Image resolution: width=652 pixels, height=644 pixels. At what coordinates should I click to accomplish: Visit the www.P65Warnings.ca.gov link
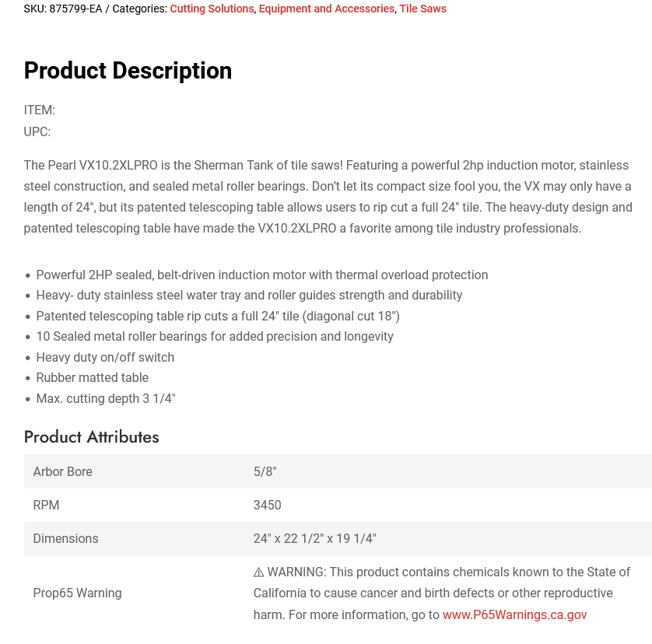tap(514, 614)
